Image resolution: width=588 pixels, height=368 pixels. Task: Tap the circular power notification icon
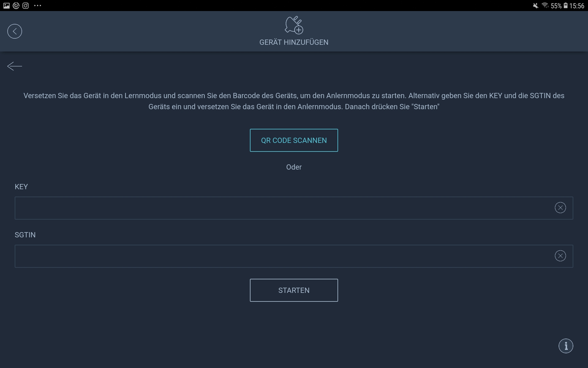(16, 6)
